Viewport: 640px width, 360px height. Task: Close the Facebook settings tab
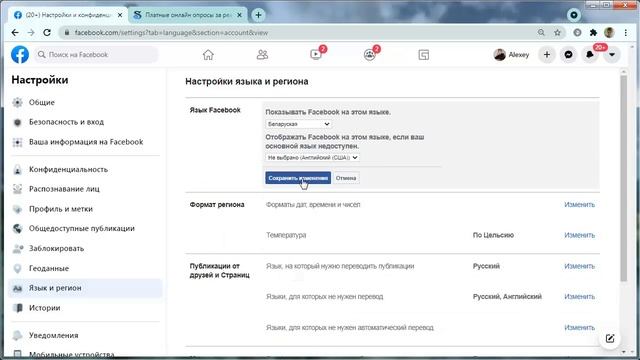pyautogui.click(x=120, y=15)
